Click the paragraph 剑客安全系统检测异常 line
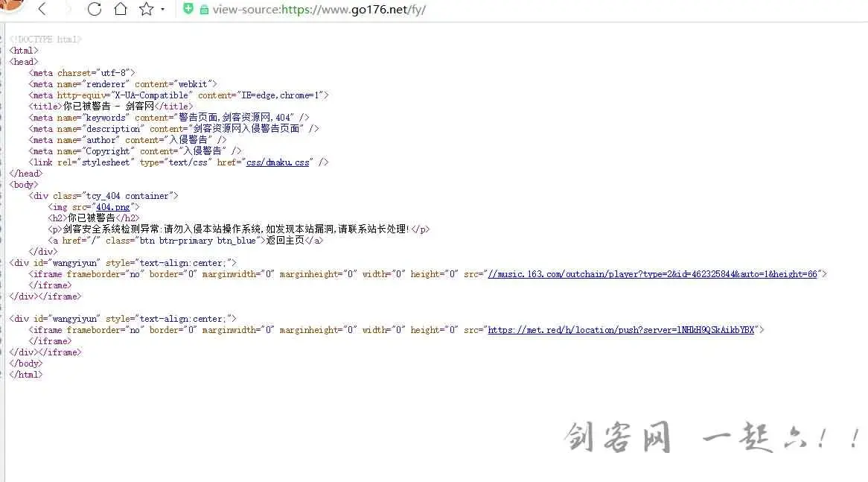The image size is (868, 482). [239, 229]
